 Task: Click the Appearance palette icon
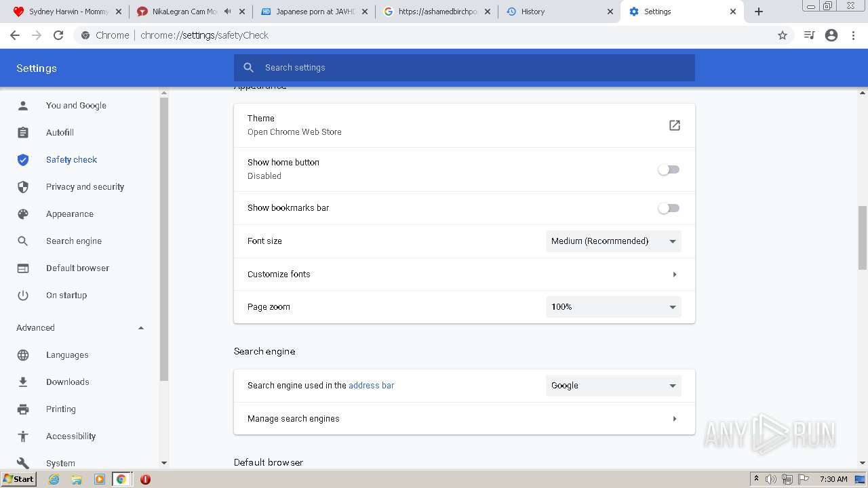point(23,214)
